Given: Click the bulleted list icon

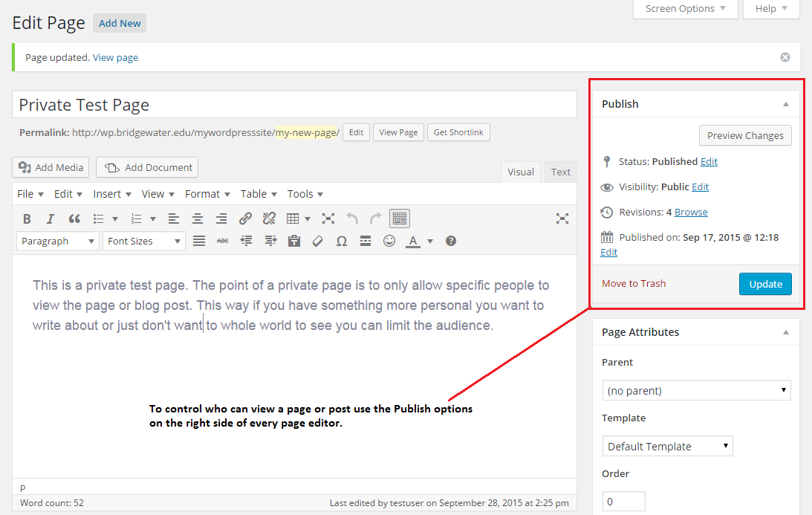Looking at the screenshot, I should [x=98, y=218].
